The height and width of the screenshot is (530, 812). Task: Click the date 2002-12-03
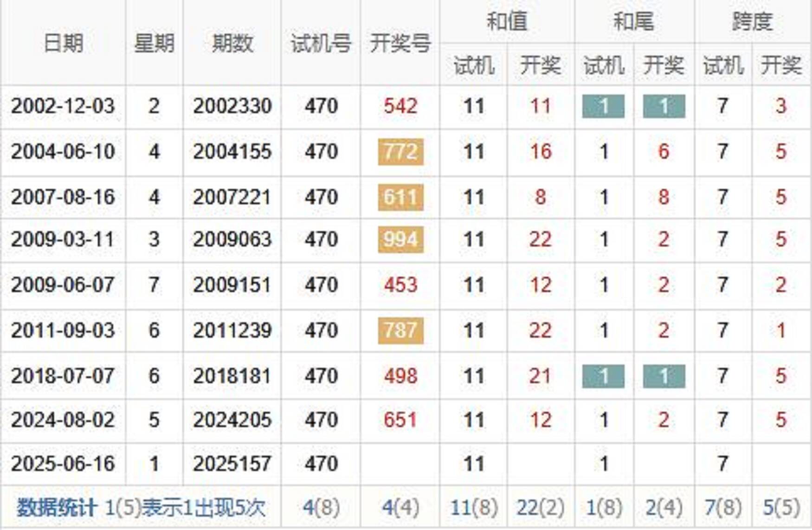pyautogui.click(x=63, y=106)
